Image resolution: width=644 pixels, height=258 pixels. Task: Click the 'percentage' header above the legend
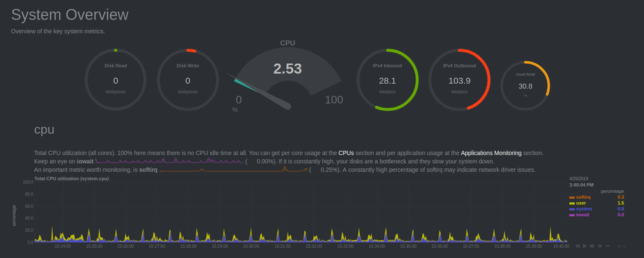click(x=612, y=191)
